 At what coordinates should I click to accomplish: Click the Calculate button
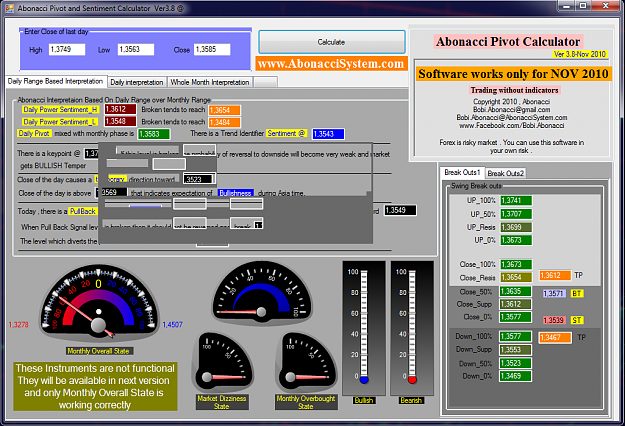332,42
